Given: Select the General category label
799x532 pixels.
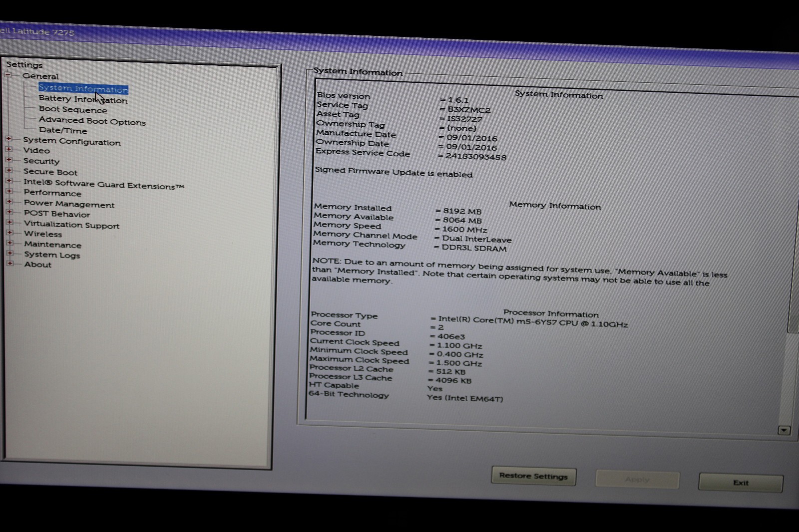Looking at the screenshot, I should (x=40, y=76).
